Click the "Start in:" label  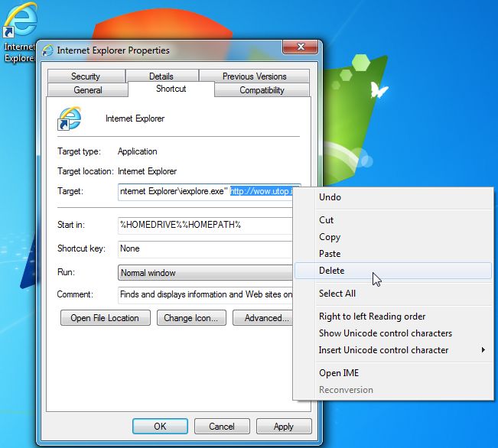[x=71, y=225]
